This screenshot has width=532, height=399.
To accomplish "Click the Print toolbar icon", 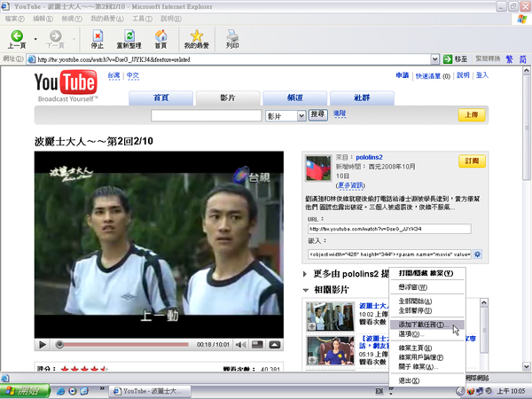I will click(232, 36).
